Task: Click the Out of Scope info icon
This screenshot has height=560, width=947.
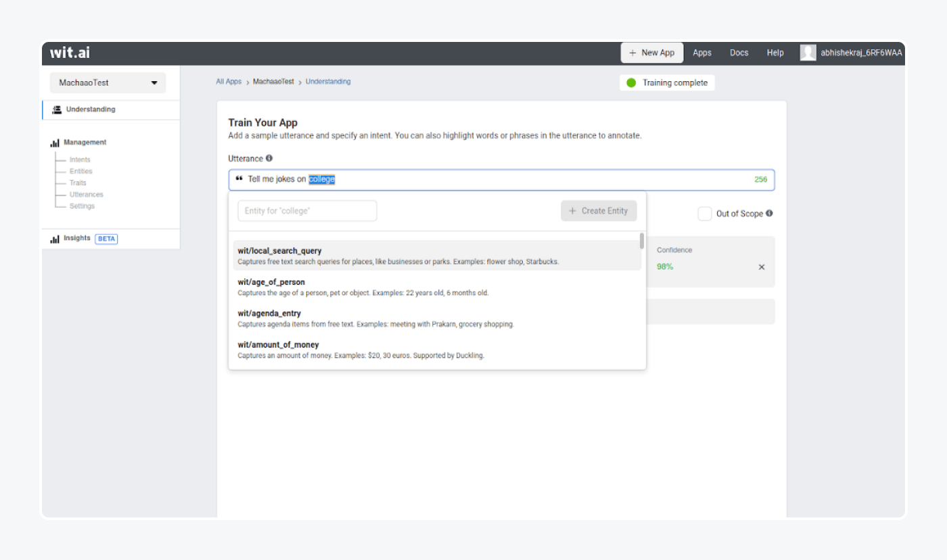Action: 769,213
